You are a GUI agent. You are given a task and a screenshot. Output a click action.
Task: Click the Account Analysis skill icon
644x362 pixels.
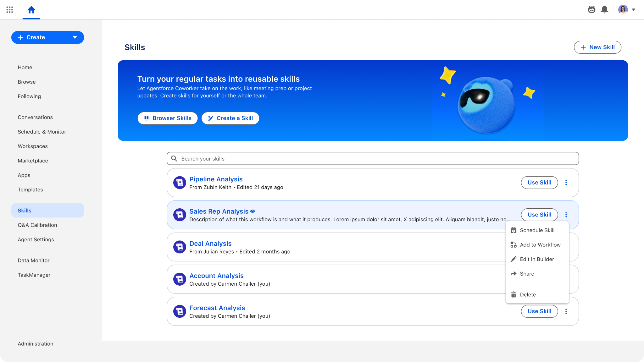pos(180,279)
